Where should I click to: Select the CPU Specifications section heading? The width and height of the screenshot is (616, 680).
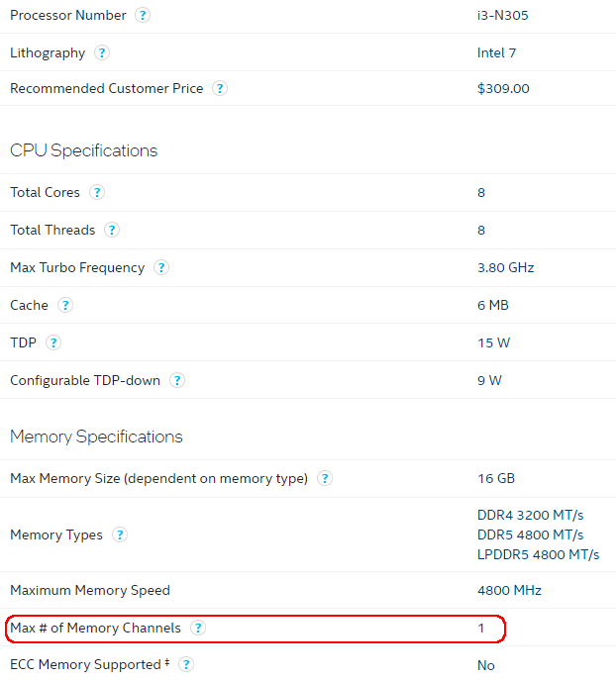coord(84,150)
